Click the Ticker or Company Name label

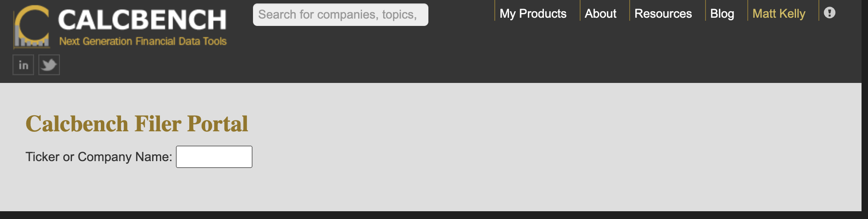(99, 157)
